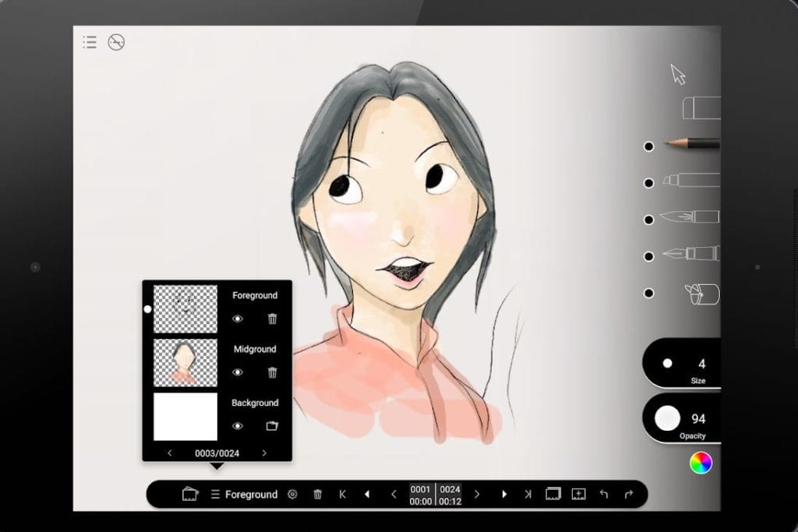
Task: Select the Fountain pen tool
Action: (x=690, y=217)
